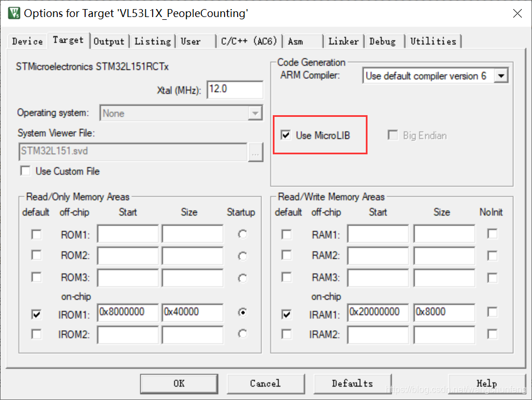Select the Utilities tab

tap(433, 41)
